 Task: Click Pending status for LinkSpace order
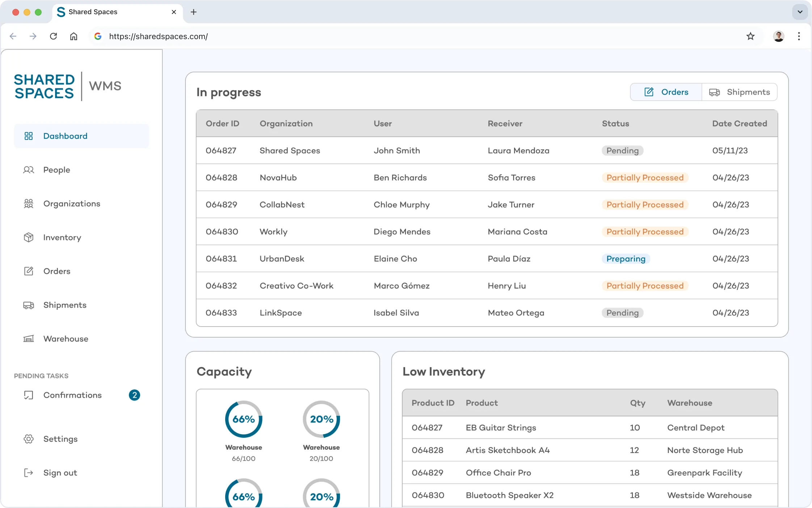coord(622,312)
